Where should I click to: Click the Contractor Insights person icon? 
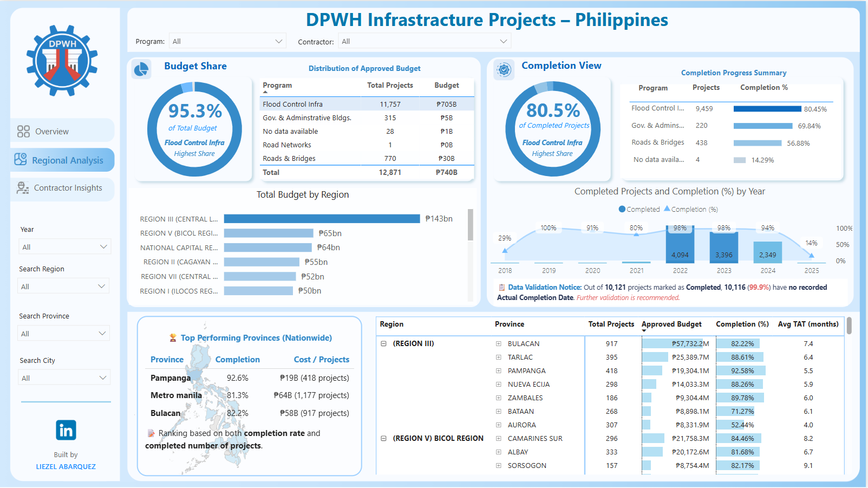coord(23,188)
